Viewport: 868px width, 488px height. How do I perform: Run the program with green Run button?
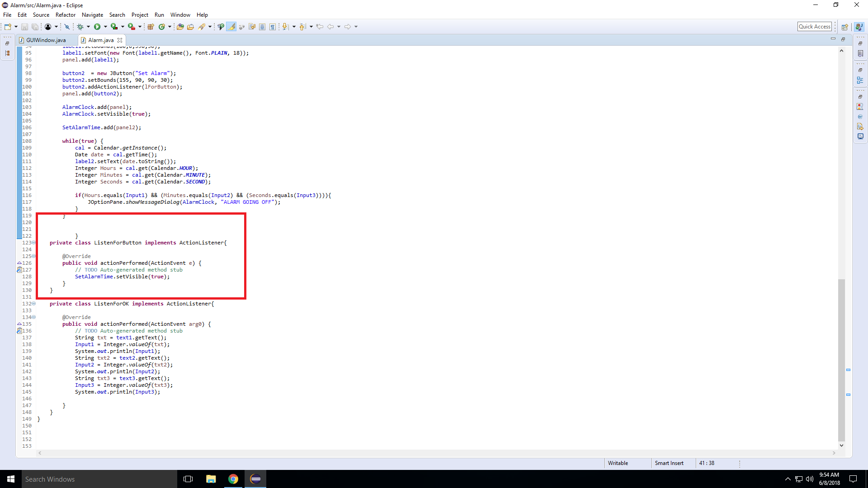click(97, 27)
